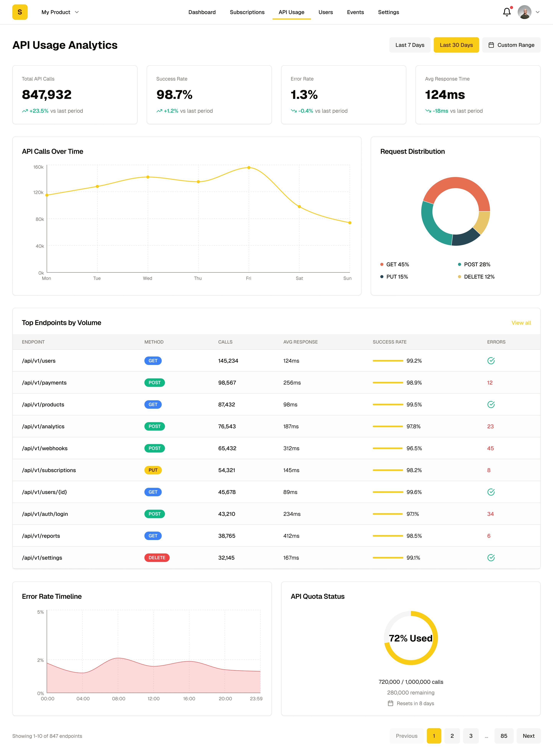Click the check icon for /api/v1/settings row
This screenshot has height=756, width=553.
coord(491,557)
